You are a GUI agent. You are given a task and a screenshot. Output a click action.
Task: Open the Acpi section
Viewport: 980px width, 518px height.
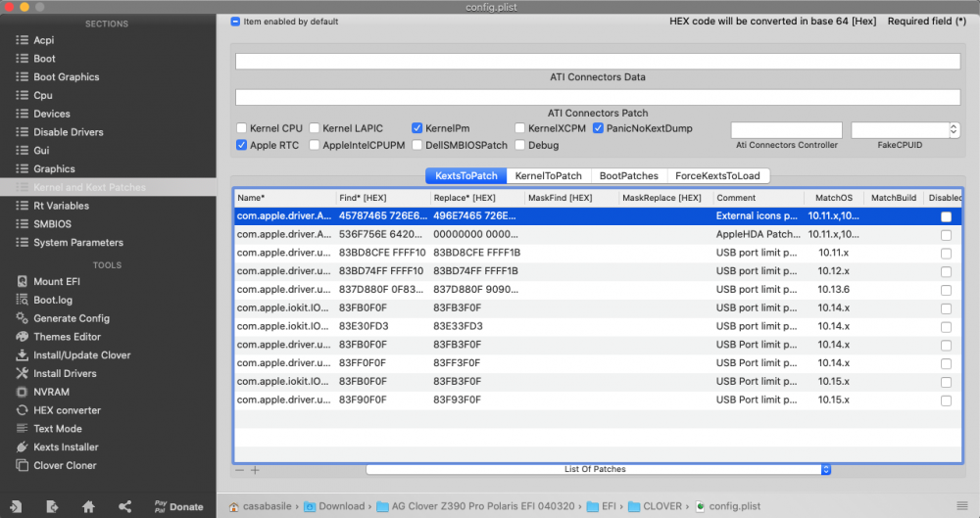point(44,40)
